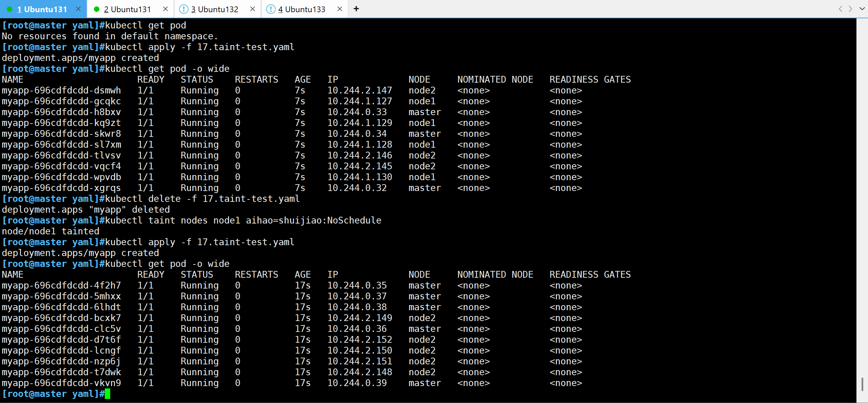
Task: Click the kubectl taint nodes node1 command line
Action: click(243, 220)
